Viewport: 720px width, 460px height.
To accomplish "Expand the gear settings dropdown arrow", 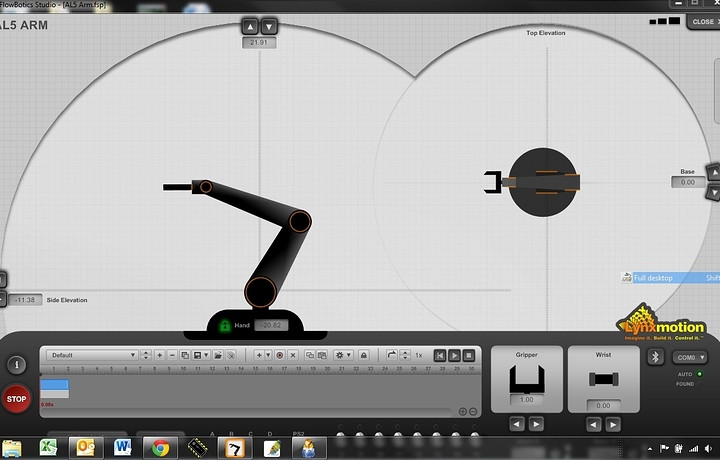I will [349, 355].
